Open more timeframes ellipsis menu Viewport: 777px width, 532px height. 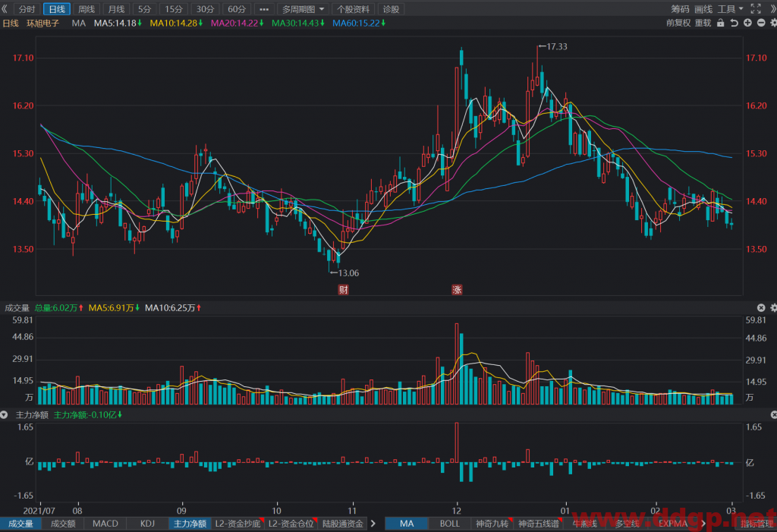[x=264, y=9]
